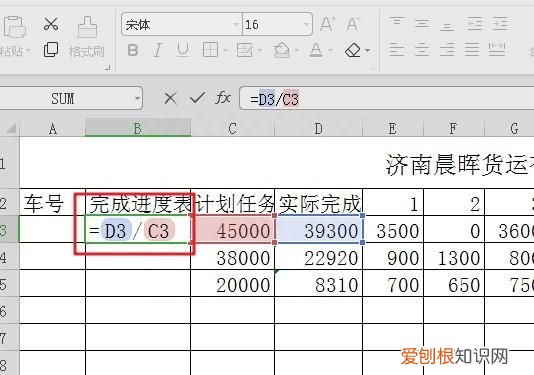Toggle Underline formatting
Viewport: 534px width, 375px height.
[183, 50]
